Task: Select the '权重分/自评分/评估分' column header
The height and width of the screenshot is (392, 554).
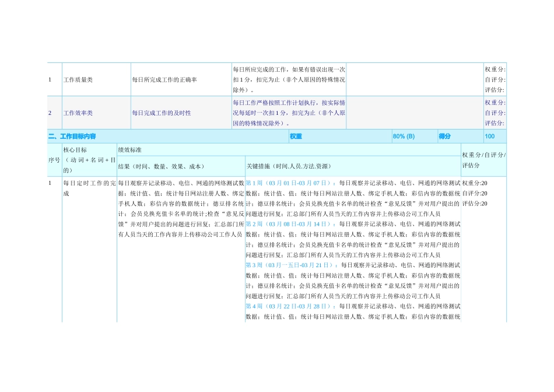Action: click(x=483, y=160)
